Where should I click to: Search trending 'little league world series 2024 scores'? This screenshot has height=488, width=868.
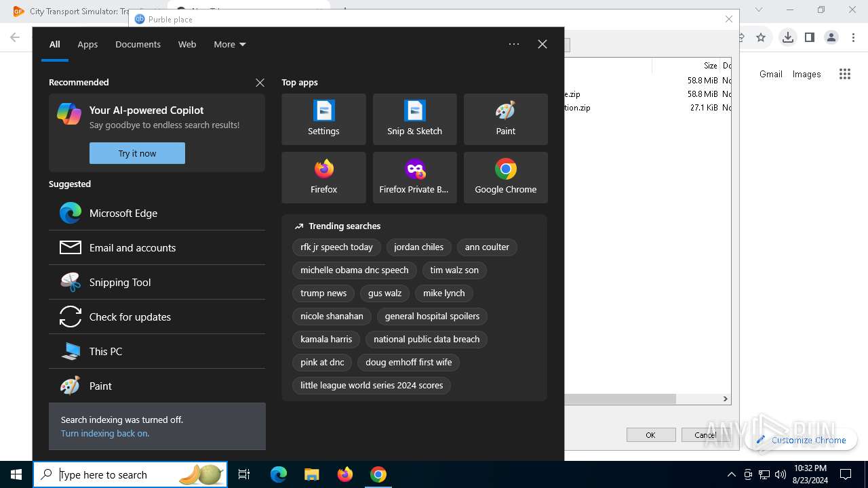tap(372, 385)
